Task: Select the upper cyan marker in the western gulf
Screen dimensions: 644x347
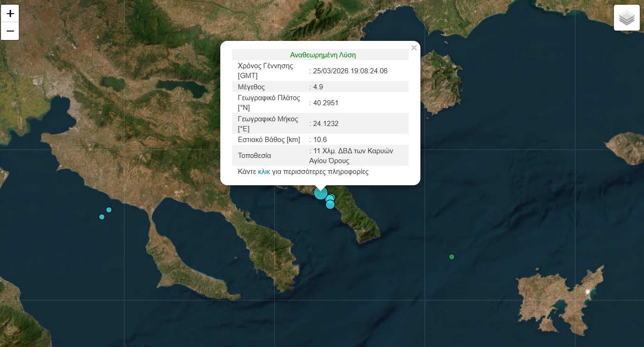Action: pos(109,210)
